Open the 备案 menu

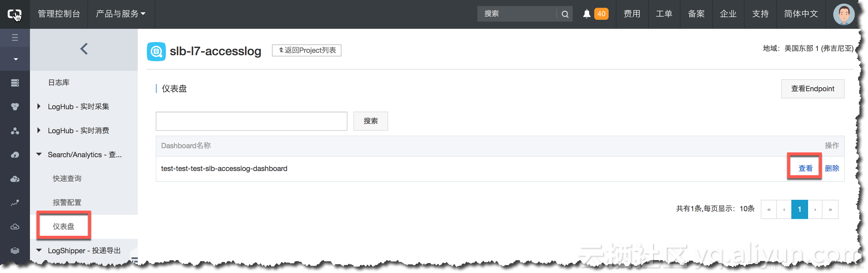point(696,14)
